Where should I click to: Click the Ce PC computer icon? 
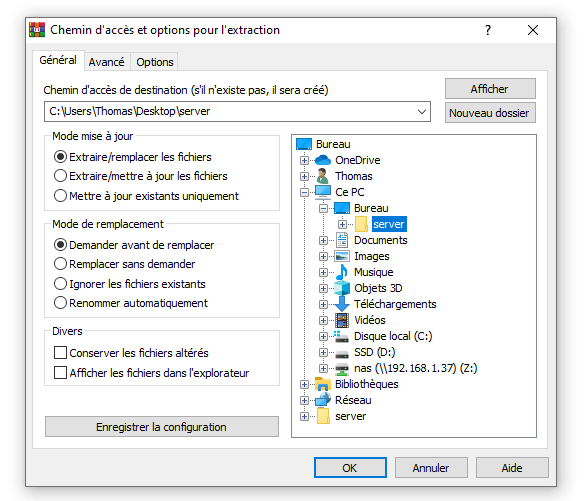click(x=322, y=192)
